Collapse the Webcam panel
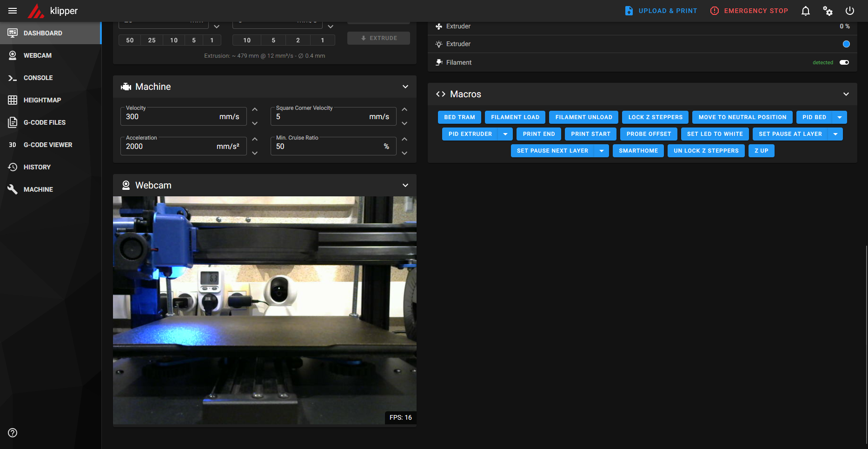The width and height of the screenshot is (868, 449). pyautogui.click(x=405, y=185)
